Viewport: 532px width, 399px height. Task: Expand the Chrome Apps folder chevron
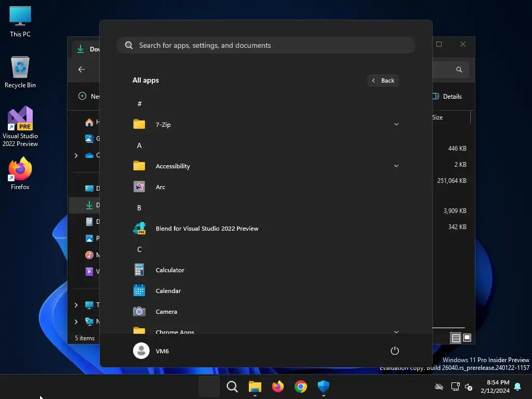point(396,331)
